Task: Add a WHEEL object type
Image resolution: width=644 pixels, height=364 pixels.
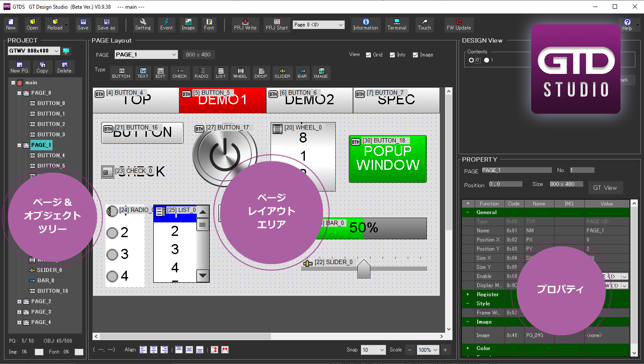Action: 240,73
